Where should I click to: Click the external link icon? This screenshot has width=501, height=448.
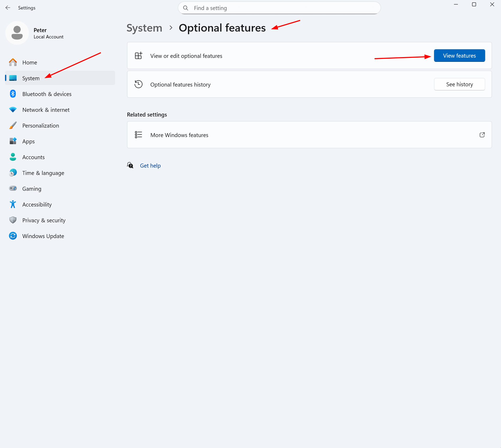[482, 135]
